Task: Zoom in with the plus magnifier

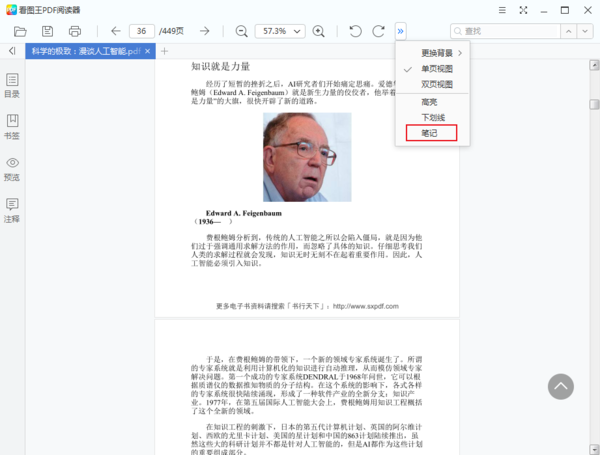Action: coord(319,31)
